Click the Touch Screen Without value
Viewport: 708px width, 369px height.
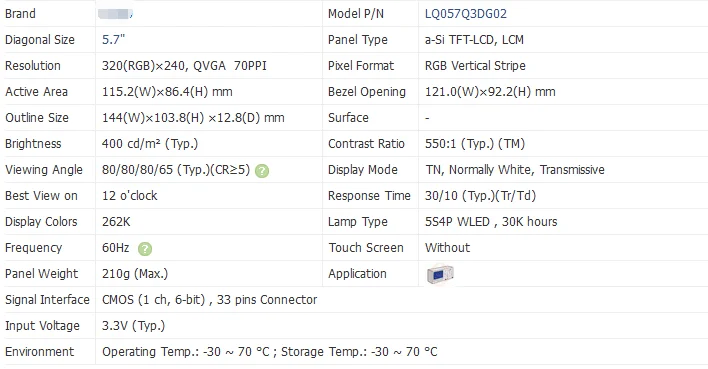click(x=447, y=248)
